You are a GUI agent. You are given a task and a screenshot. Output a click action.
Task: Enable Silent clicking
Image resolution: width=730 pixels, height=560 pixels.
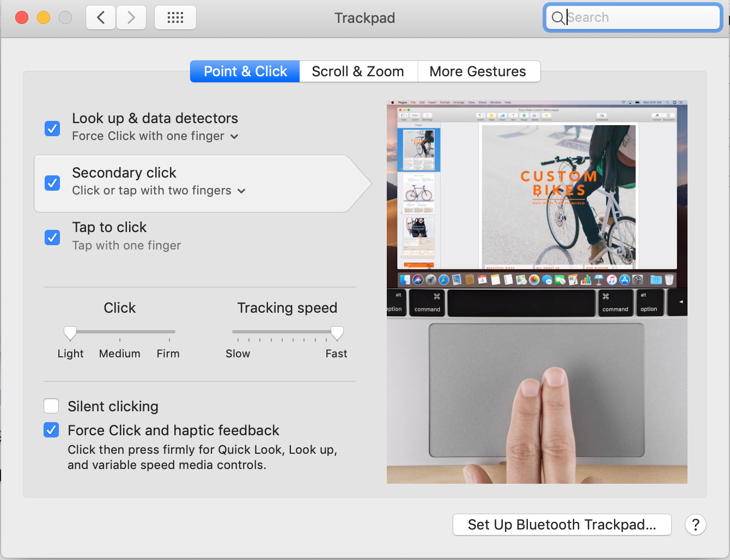pyautogui.click(x=51, y=406)
